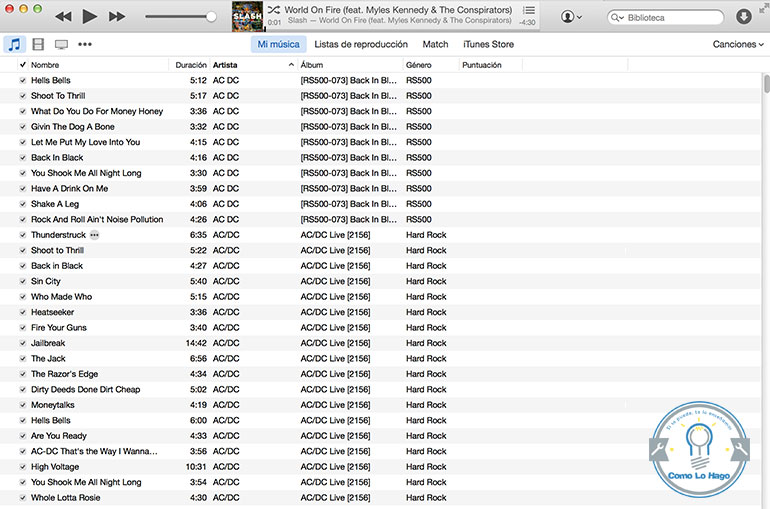Viewport: 770px width, 509px height.
Task: Uncheck the Shoot To Thrill 5:17 song
Action: pyautogui.click(x=23, y=96)
